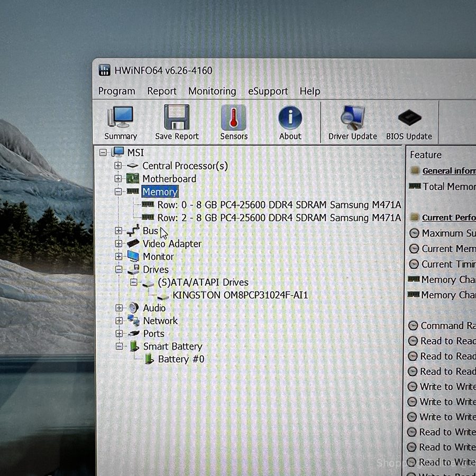Click the Memory module icon in tree

[x=133, y=191]
